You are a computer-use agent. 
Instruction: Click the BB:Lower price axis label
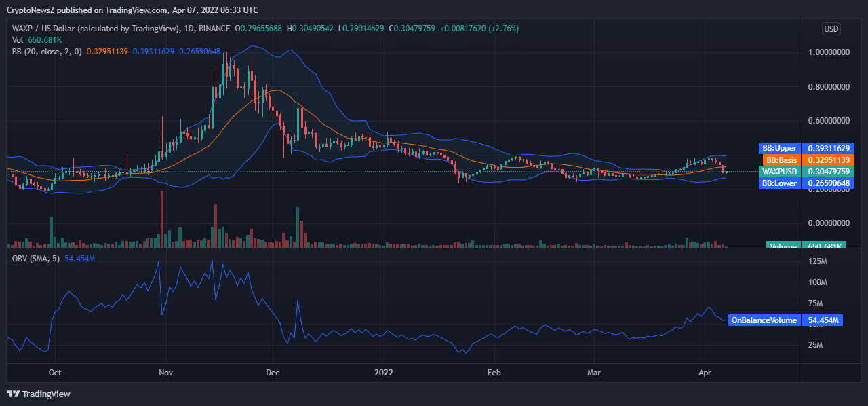tap(779, 183)
